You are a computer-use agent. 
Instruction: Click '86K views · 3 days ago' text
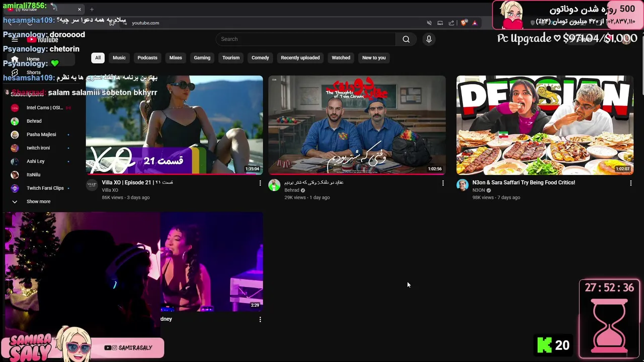point(126,198)
